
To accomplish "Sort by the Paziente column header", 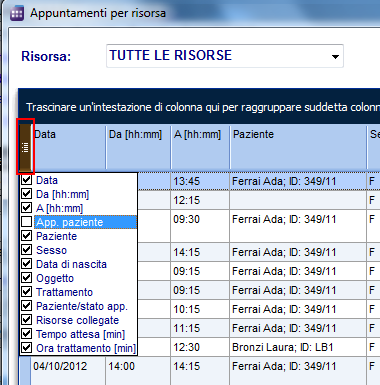I will click(298, 147).
